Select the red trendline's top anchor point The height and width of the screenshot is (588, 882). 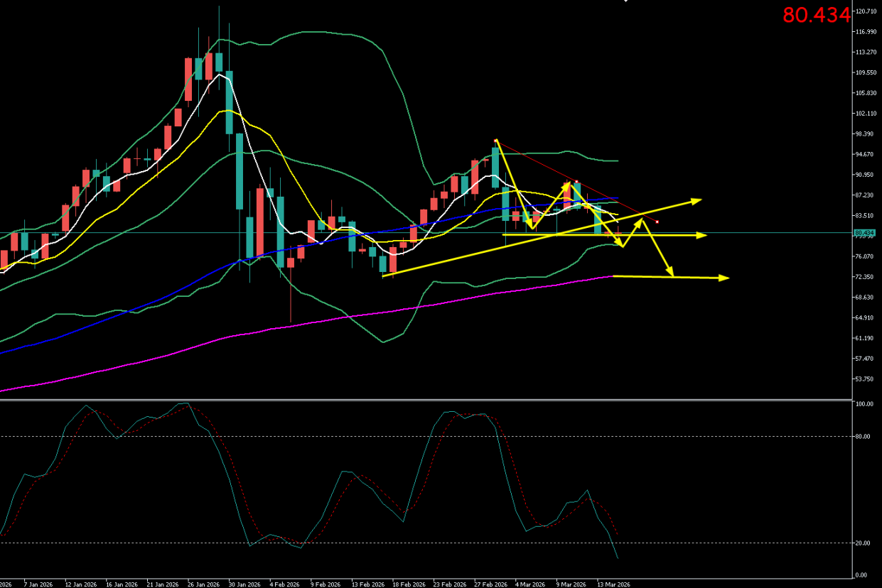[495, 140]
